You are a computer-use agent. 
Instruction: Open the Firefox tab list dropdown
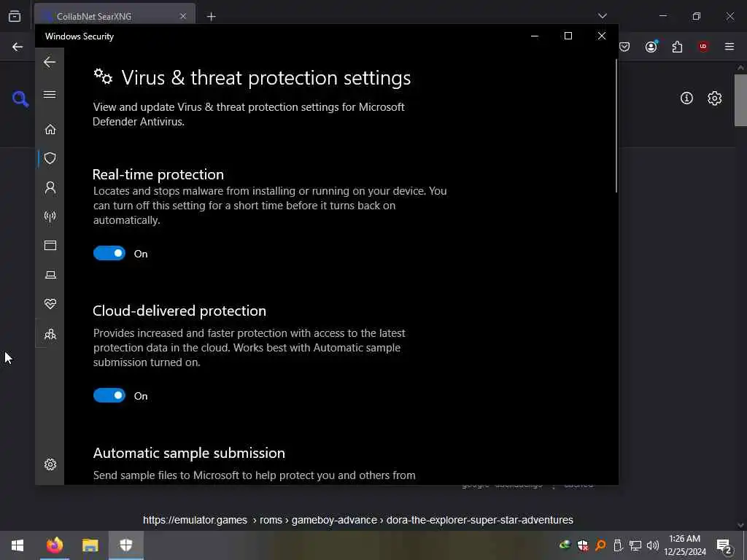[x=602, y=16]
